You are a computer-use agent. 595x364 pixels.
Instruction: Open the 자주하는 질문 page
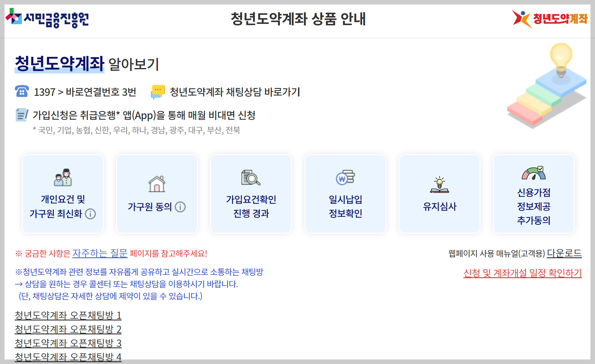coord(101,253)
